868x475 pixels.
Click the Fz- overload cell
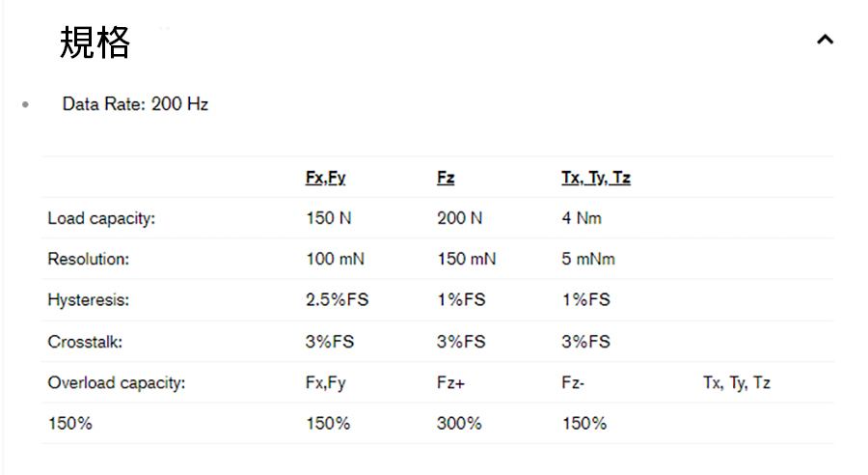click(573, 382)
